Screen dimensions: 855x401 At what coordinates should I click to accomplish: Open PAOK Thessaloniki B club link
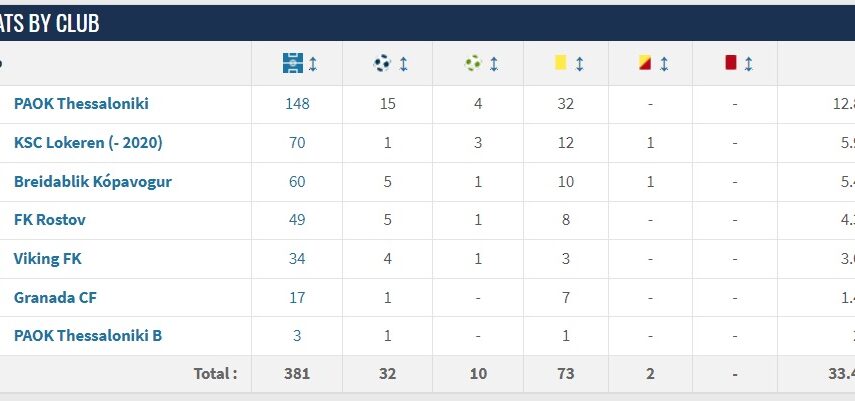(x=88, y=336)
